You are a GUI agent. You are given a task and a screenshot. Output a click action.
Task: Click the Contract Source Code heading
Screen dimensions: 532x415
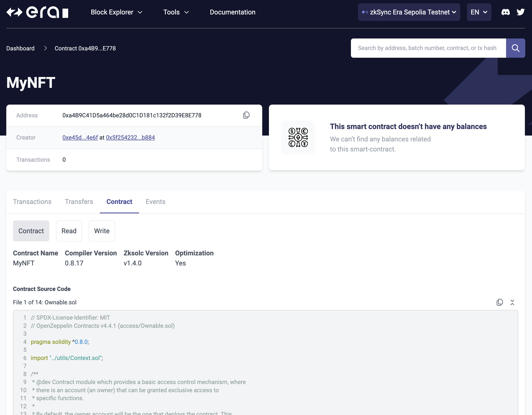(x=42, y=289)
